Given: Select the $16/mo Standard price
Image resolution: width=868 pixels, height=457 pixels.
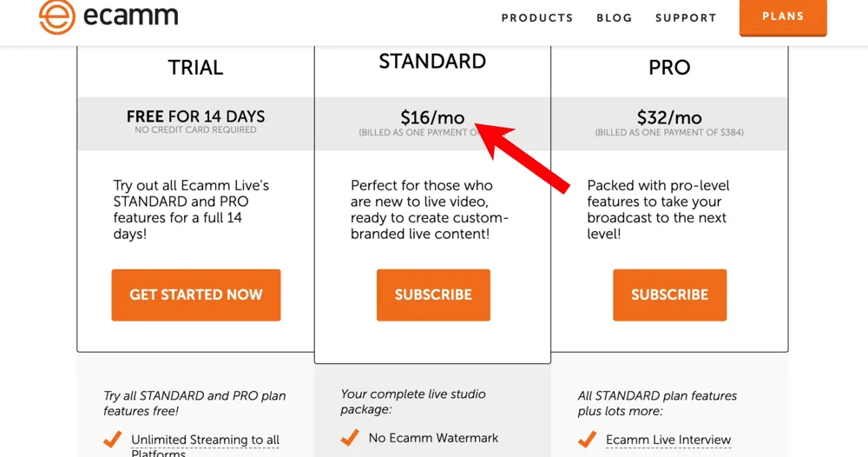Looking at the screenshot, I should pyautogui.click(x=432, y=117).
